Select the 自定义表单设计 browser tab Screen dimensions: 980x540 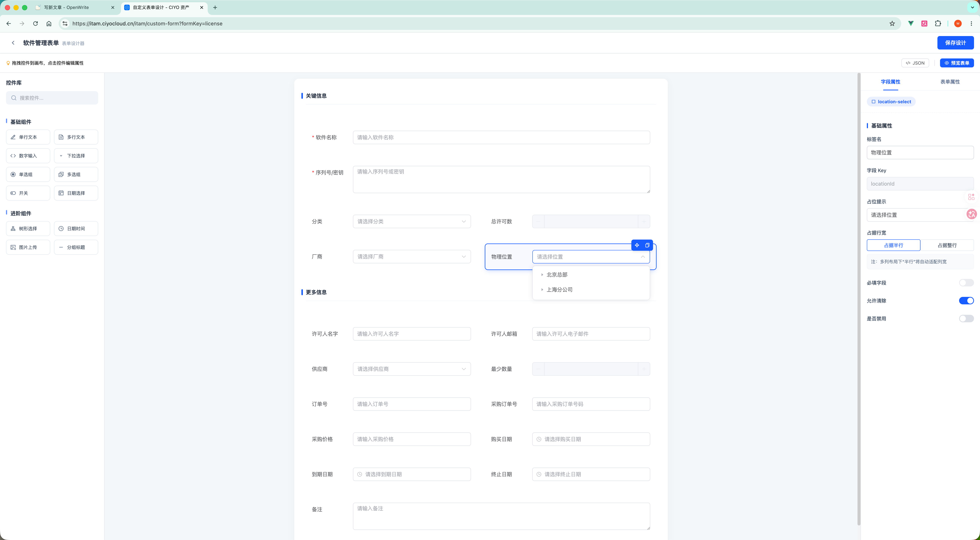tap(164, 7)
